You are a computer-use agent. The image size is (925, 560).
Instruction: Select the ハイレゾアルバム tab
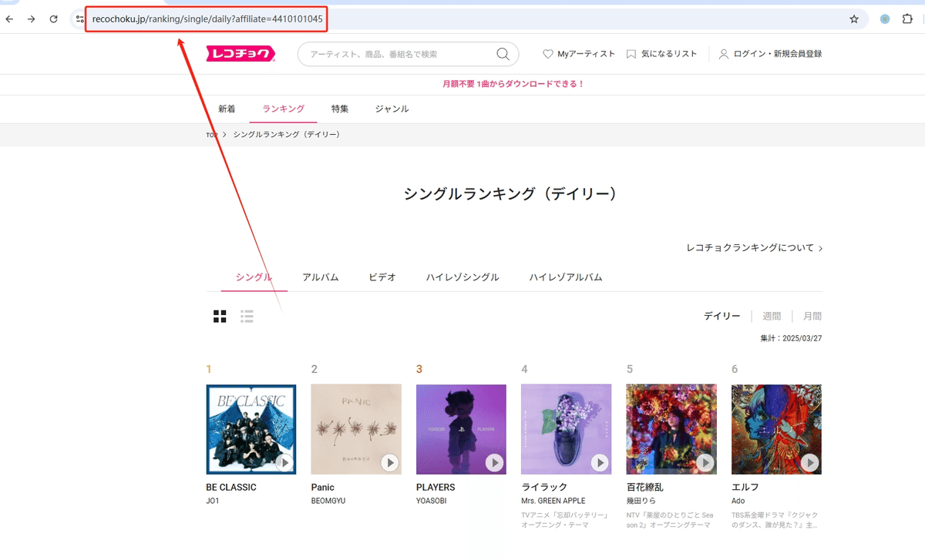click(x=566, y=277)
